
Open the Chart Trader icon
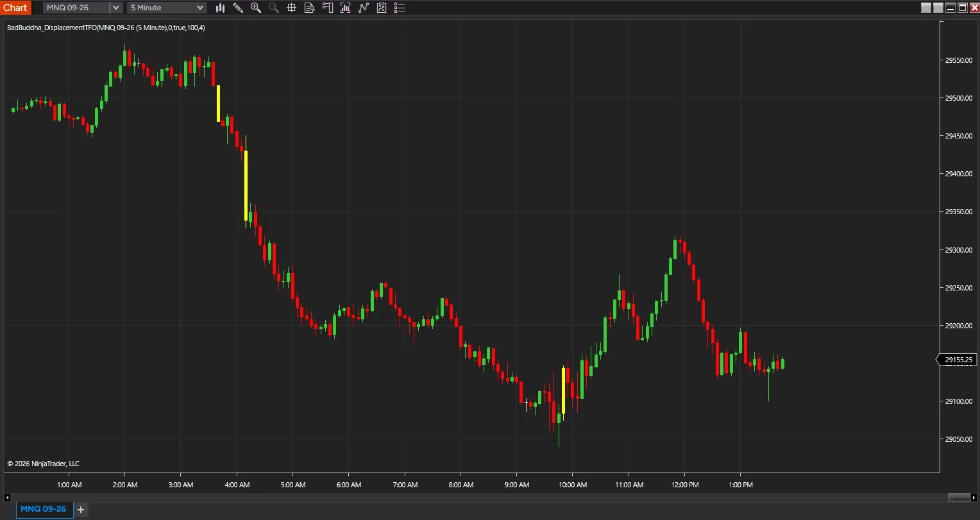[x=328, y=8]
